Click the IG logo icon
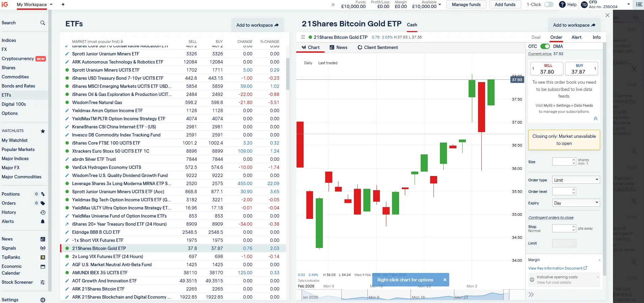This screenshot has width=644, height=303. (5, 4)
